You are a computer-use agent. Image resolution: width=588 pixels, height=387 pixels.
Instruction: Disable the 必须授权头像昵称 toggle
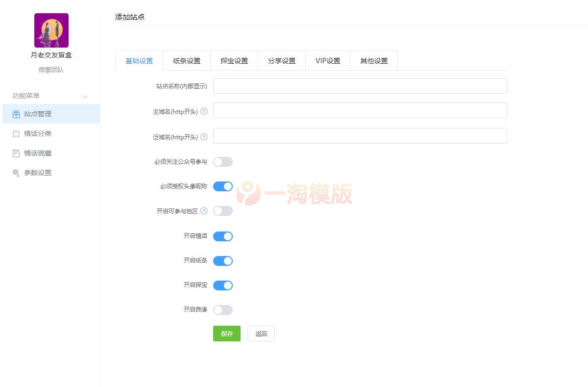click(x=223, y=186)
